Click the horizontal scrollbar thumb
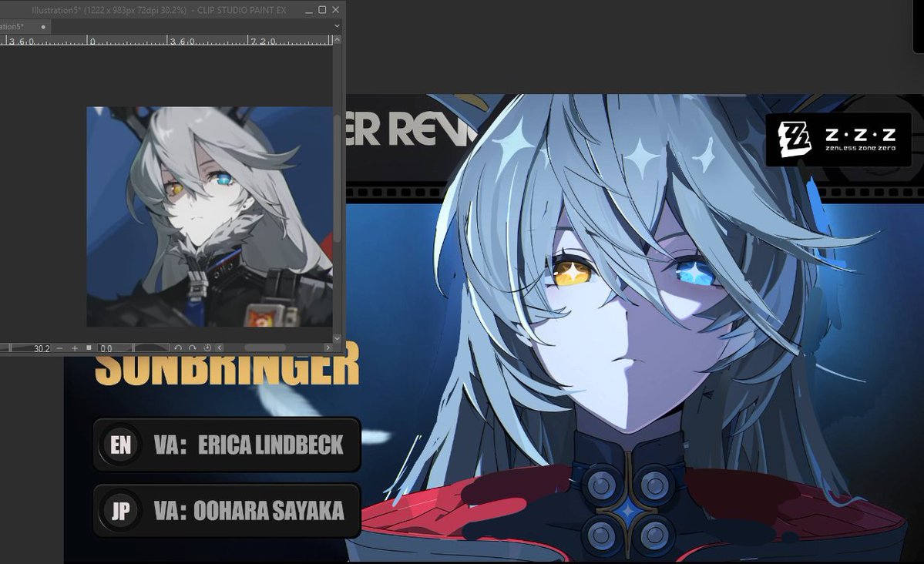The height and width of the screenshot is (564, 924). (265, 347)
